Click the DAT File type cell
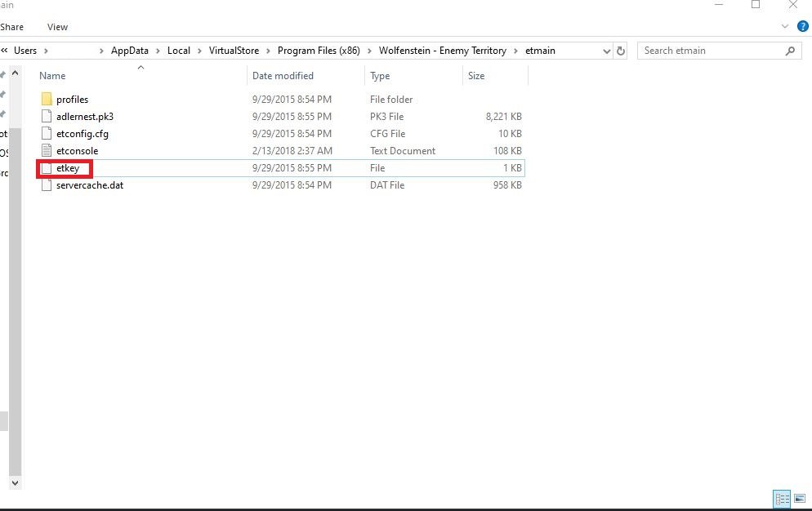 click(387, 184)
